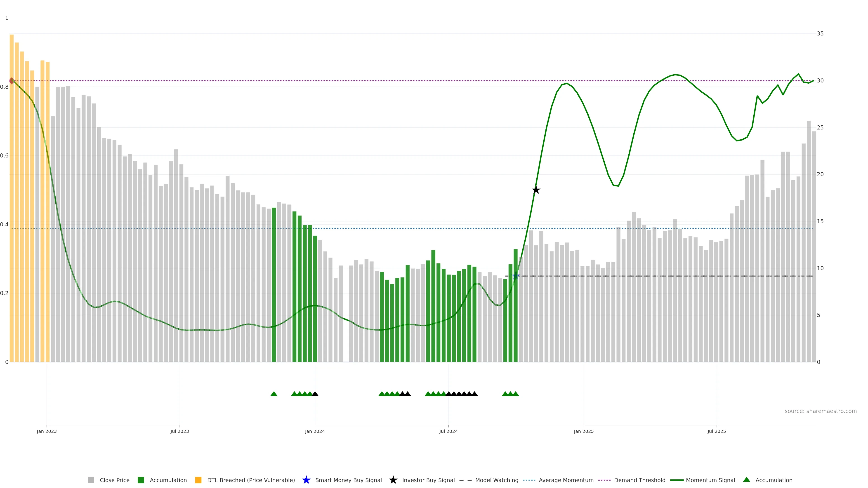Image resolution: width=868 pixels, height=488 pixels.
Task: Click the black Investor Buy Signal star on the chart
Action: [x=536, y=190]
